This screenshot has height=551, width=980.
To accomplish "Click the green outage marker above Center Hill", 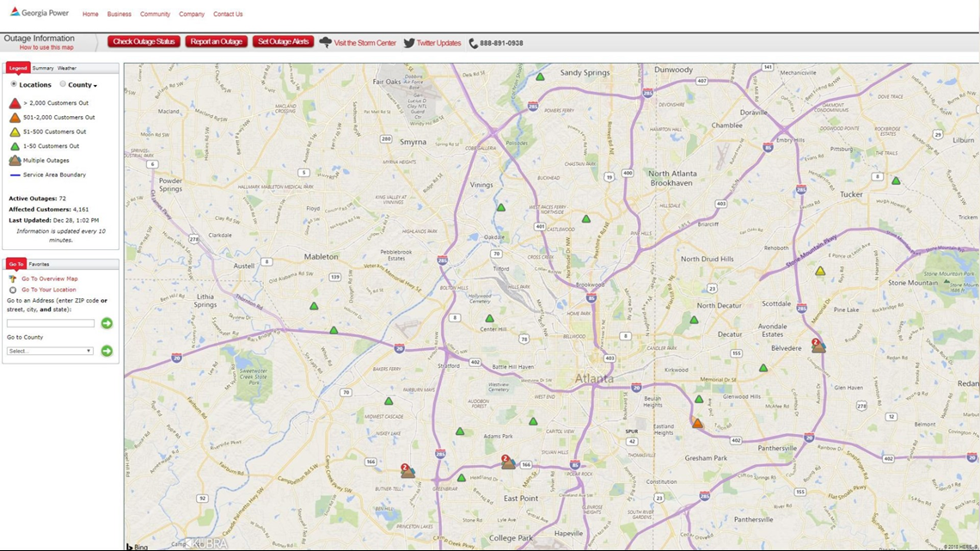I will 489,319.
